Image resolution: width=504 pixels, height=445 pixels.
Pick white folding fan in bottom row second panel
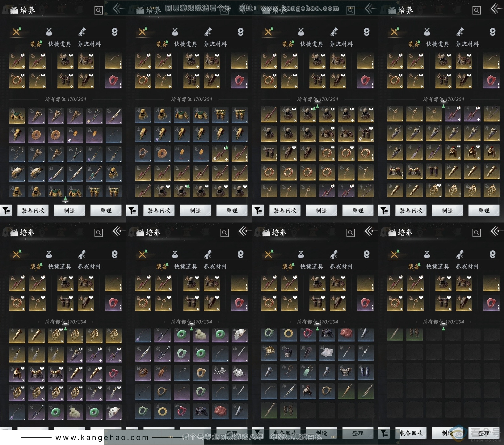[x=240, y=335]
